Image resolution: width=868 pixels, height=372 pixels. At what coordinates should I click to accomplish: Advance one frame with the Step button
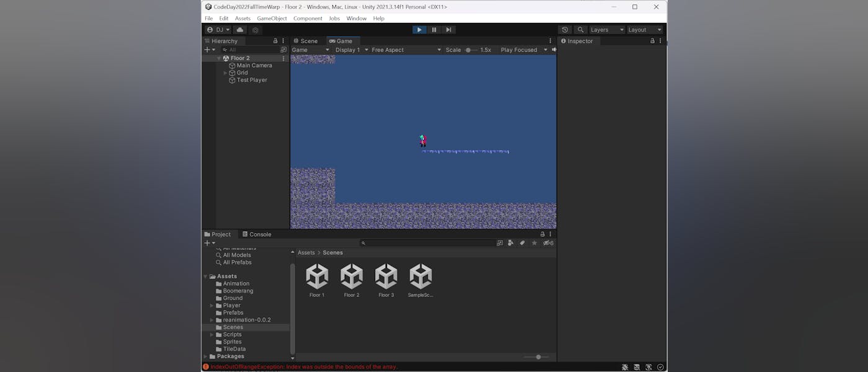coord(448,30)
